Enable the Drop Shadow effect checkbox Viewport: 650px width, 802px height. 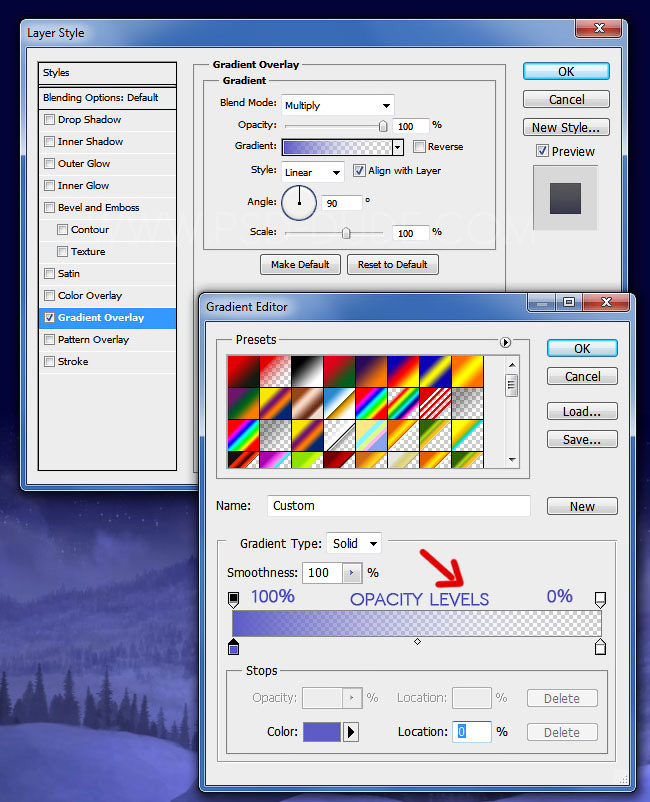[50, 120]
